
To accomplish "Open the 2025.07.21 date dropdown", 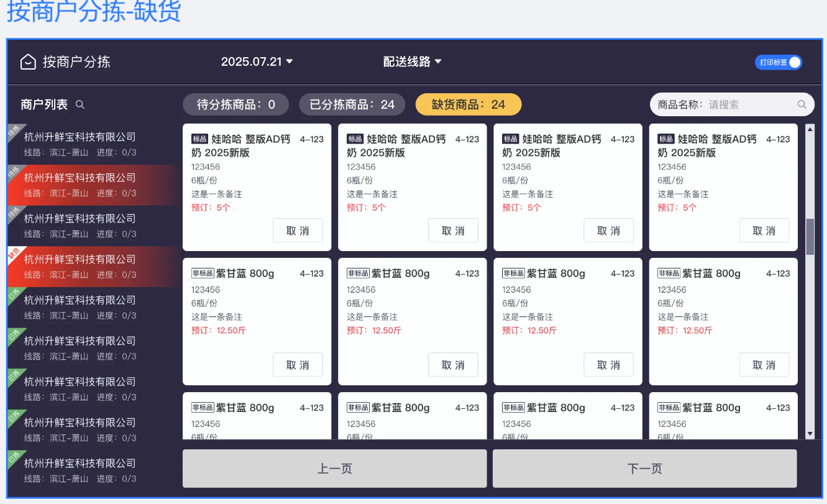I will click(x=257, y=62).
